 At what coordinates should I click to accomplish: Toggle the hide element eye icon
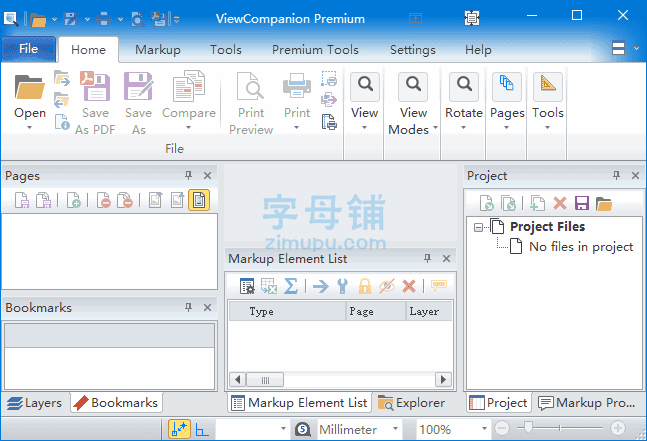tap(387, 286)
